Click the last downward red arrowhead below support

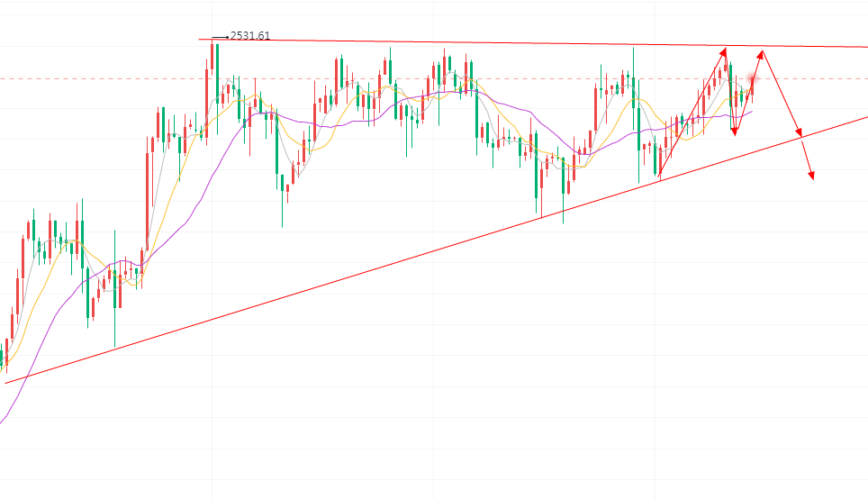tap(810, 174)
